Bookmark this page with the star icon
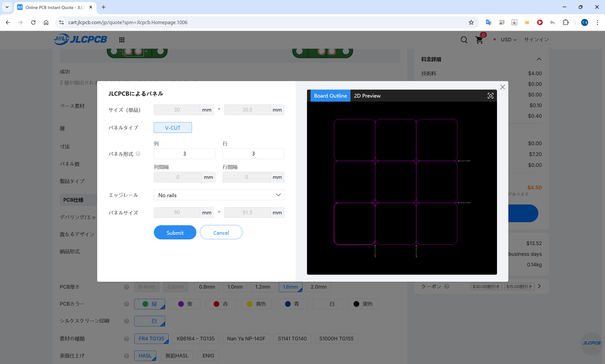The image size is (605, 364). 471,22
